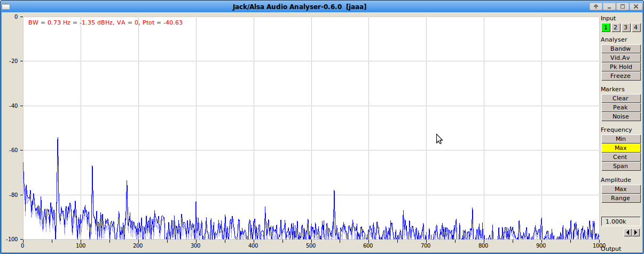Click the Markers section label
644x254 pixels.
[x=612, y=89]
